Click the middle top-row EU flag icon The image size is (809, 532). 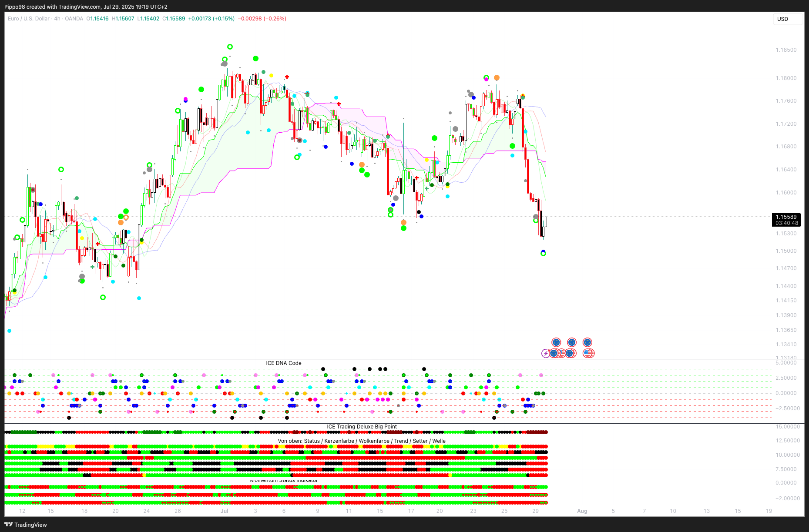click(571, 342)
